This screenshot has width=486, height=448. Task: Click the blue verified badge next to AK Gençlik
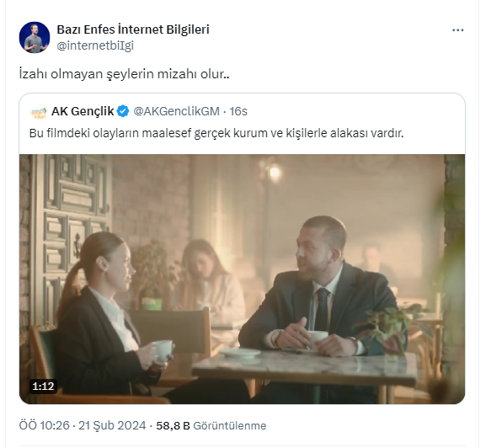coord(123,111)
